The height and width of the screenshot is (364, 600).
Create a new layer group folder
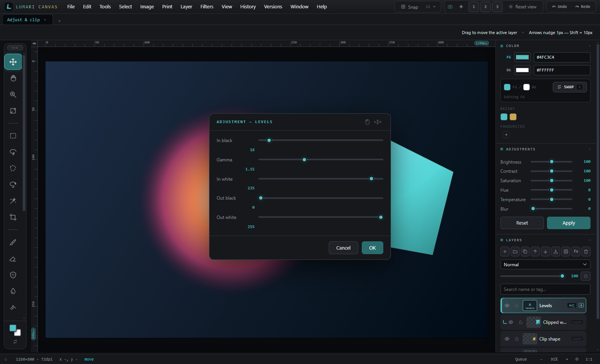coord(515,252)
